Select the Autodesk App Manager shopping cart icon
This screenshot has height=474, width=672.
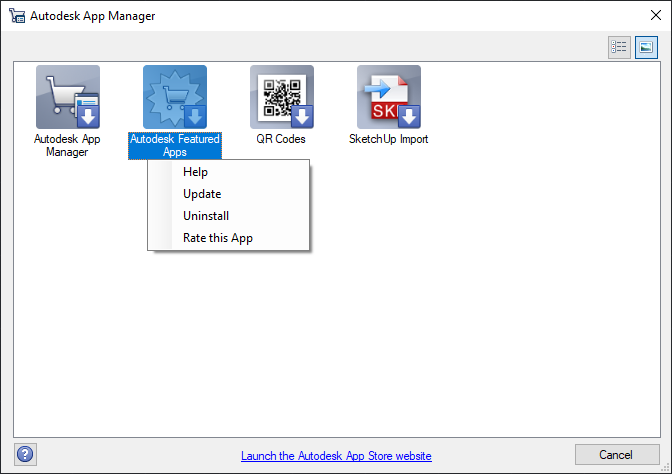[68, 97]
